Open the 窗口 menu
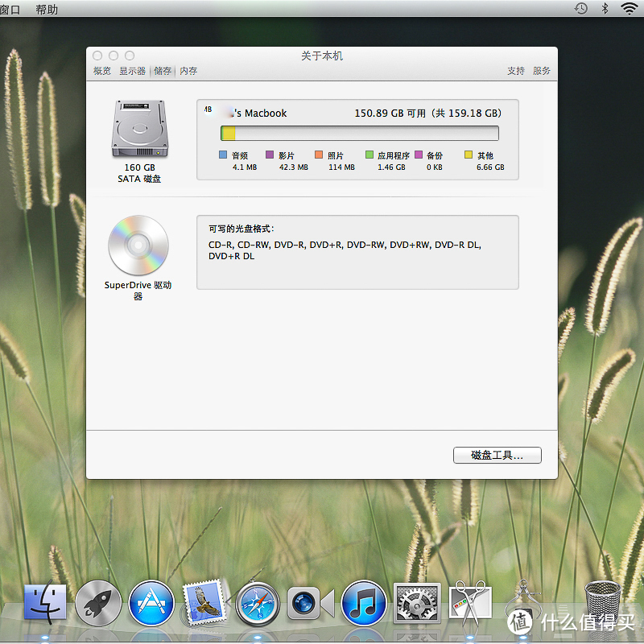This screenshot has height=644, width=644. (11, 9)
